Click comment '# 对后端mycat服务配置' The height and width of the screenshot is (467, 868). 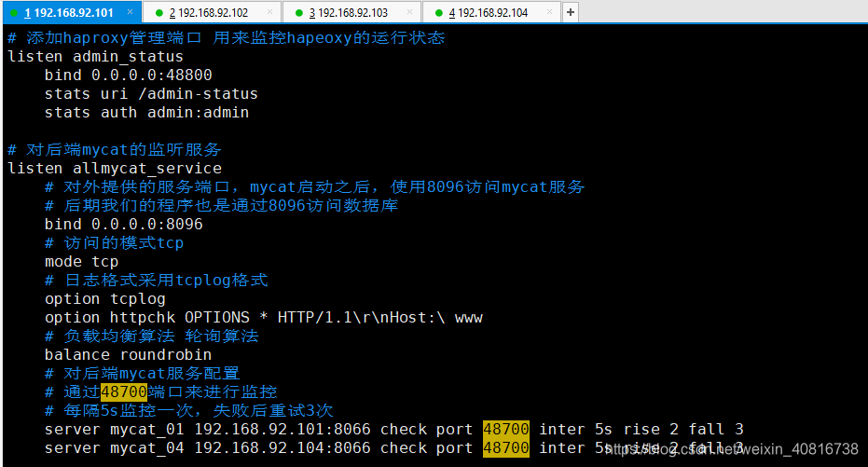tap(142, 374)
